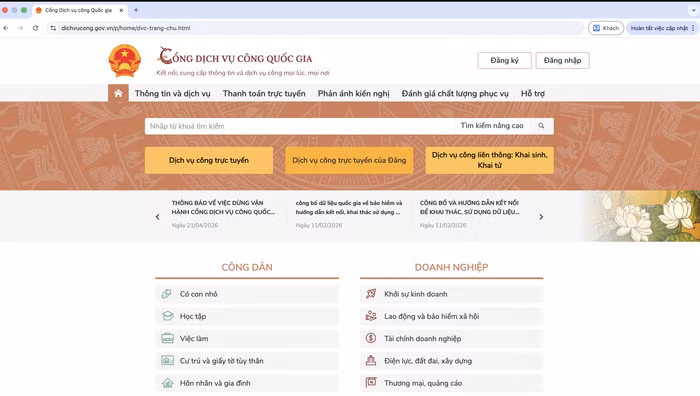Open Việc làm citizen category
Viewport: 700px width, 396px height.
coord(247,338)
